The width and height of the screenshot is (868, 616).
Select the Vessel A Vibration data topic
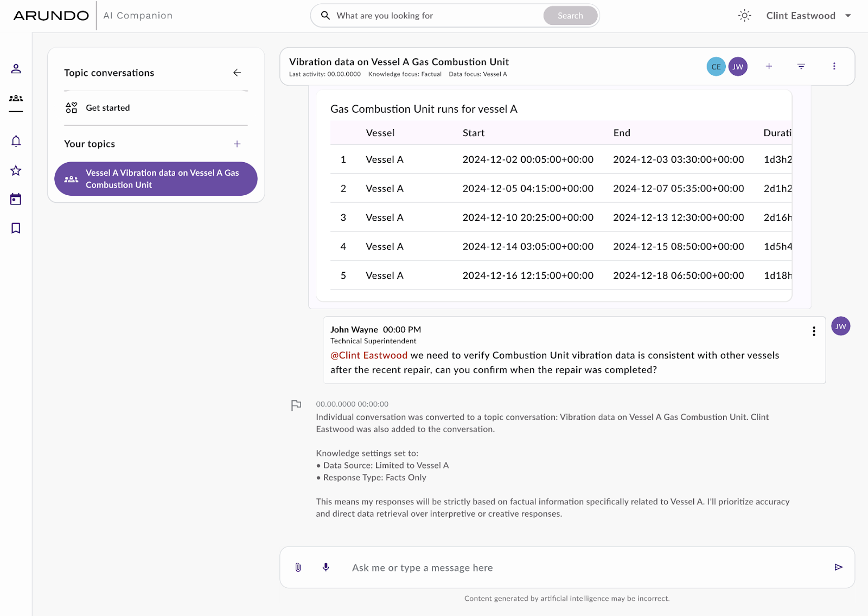tap(156, 179)
